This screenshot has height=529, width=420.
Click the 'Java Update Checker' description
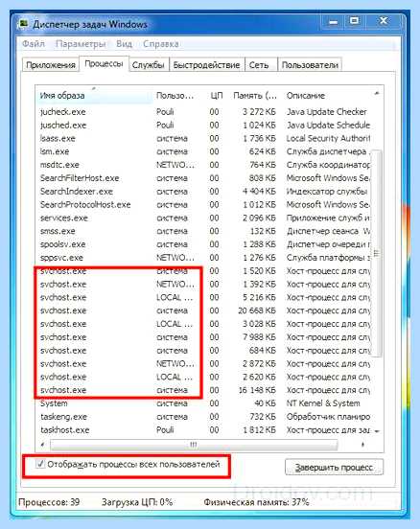[x=327, y=112]
